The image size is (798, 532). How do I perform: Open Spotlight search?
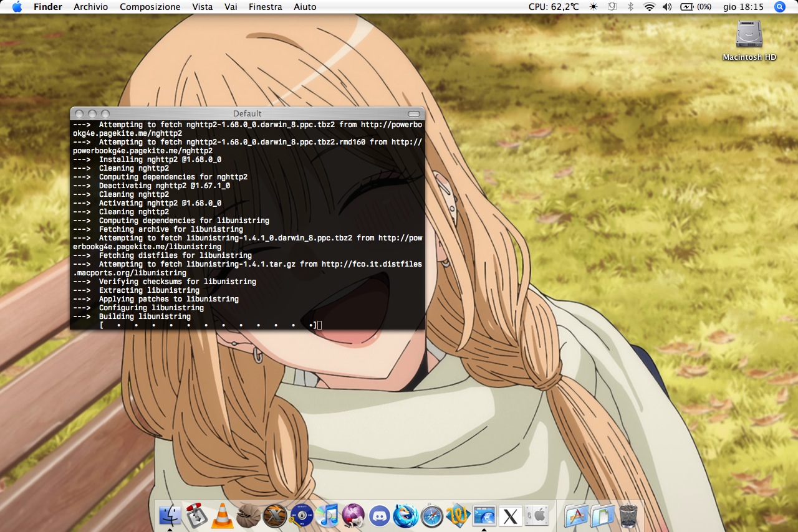tap(779, 7)
